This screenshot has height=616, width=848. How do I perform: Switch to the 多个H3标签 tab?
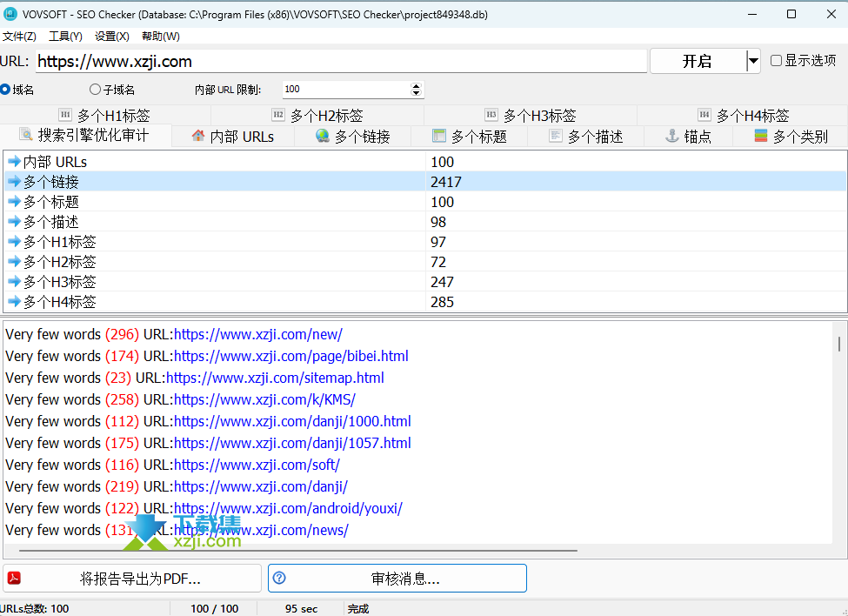pos(531,115)
